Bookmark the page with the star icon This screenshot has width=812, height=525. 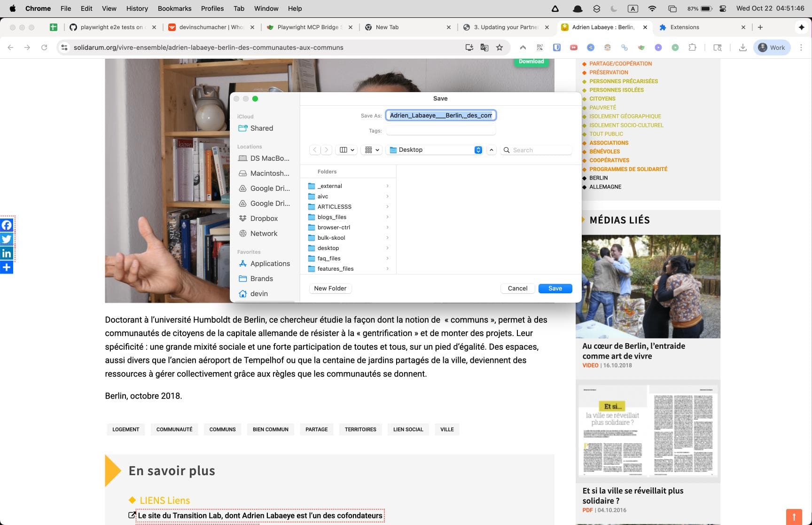pos(500,47)
